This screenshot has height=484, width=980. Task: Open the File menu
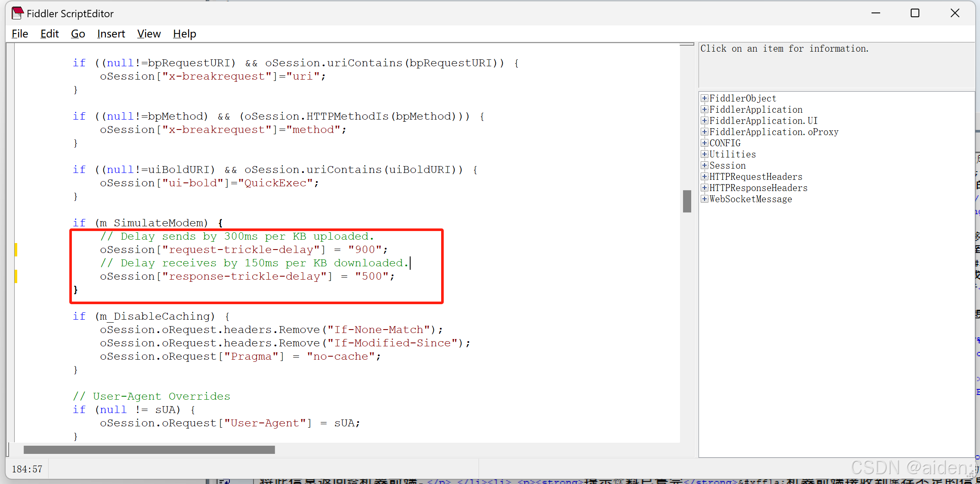pos(20,34)
